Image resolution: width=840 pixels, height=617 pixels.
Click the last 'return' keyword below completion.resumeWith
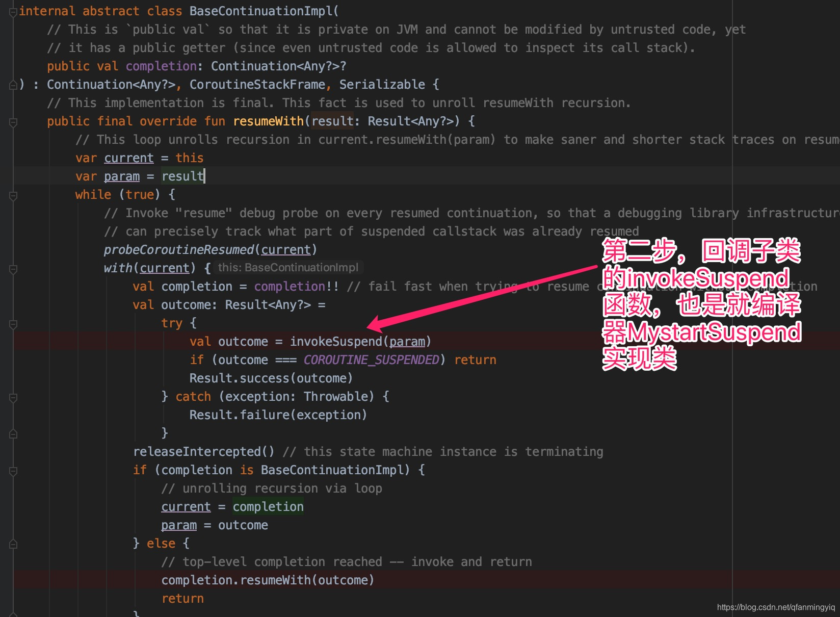click(x=182, y=599)
